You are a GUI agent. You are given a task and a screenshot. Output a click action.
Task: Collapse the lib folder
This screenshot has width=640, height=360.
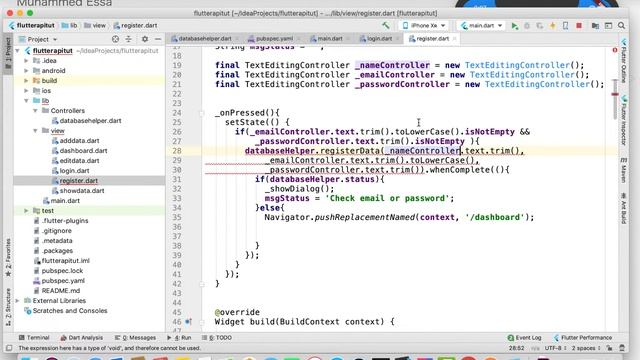pos(27,100)
